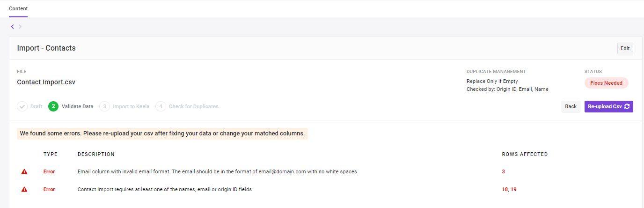
Task: Click the warning icon for missing fields error
Action: point(24,189)
